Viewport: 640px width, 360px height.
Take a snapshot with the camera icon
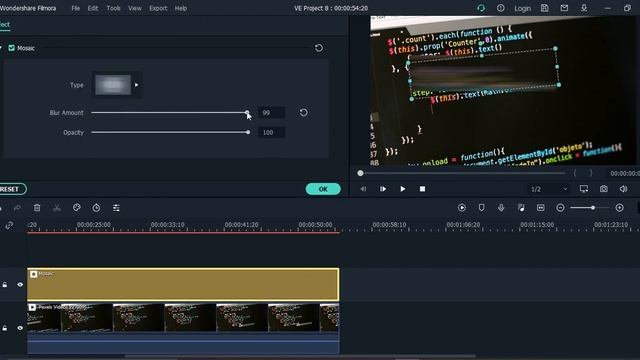click(x=604, y=189)
